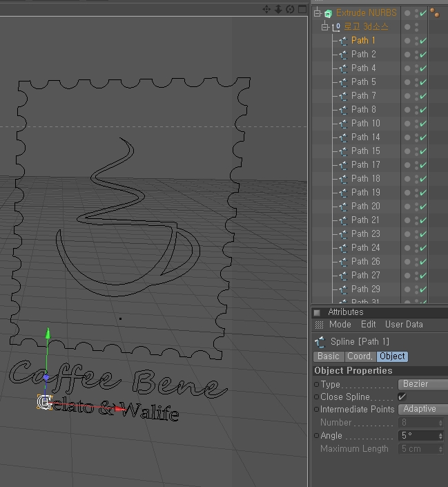This screenshot has height=487, width=448.
Task: Click the green Y axis arrow handle
Action: (x=48, y=333)
